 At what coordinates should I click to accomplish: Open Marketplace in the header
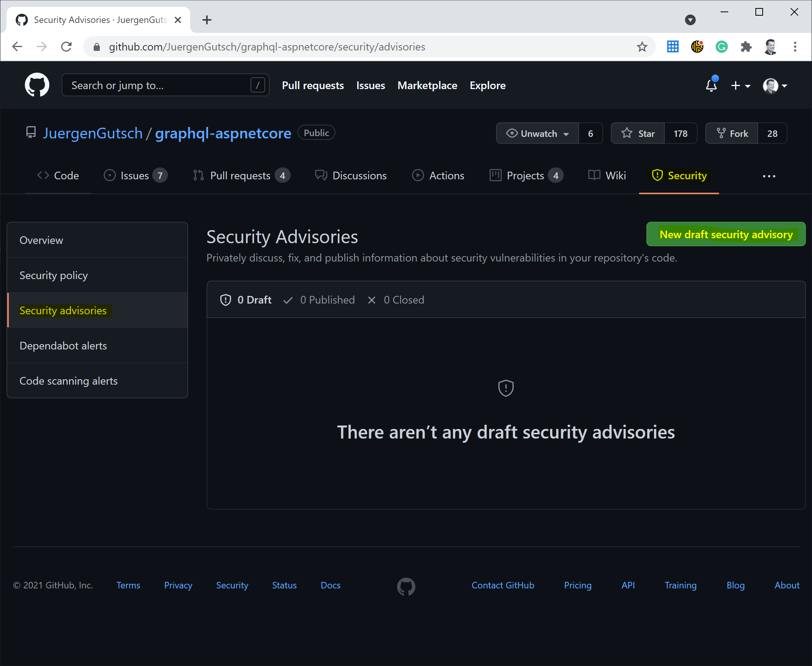427,86
